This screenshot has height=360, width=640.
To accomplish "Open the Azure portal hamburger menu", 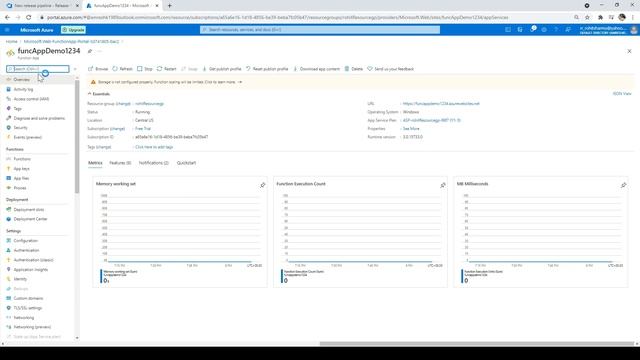I will pyautogui.click(x=7, y=30).
